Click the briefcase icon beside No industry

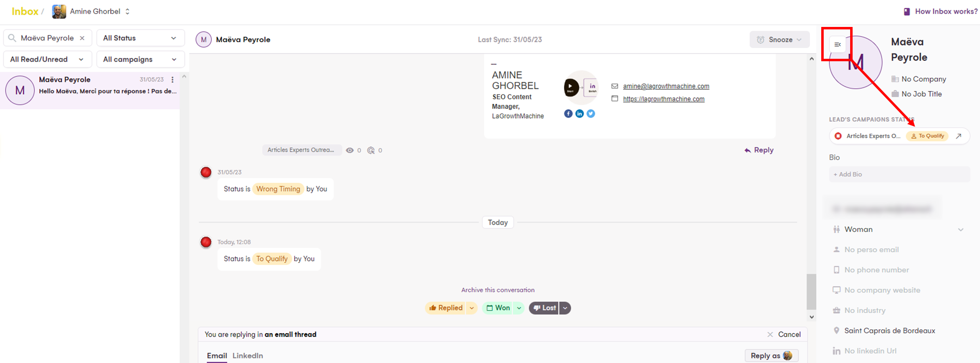836,311
